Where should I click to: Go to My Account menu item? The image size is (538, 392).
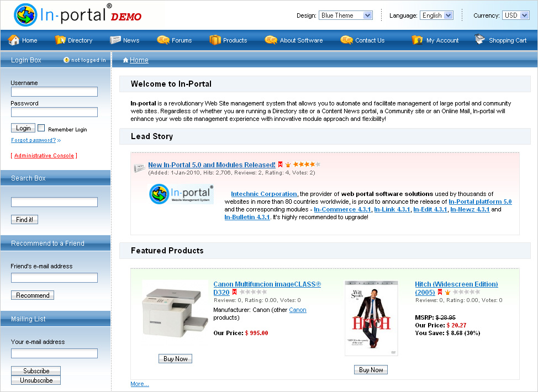tap(442, 40)
